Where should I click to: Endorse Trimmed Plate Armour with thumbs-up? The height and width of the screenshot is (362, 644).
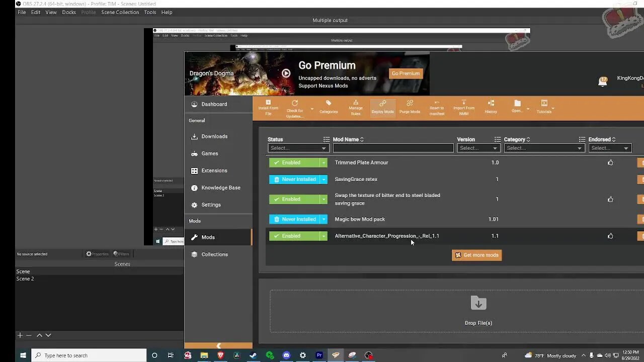[x=610, y=162]
